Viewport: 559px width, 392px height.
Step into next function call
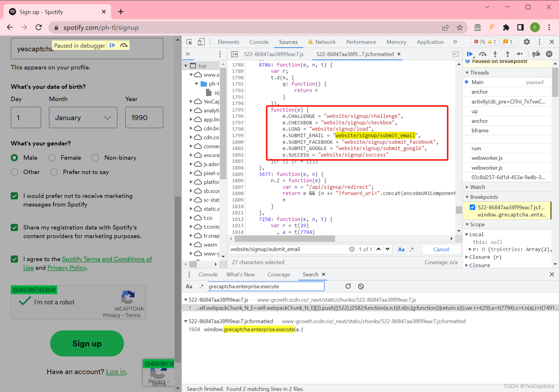tap(495, 54)
